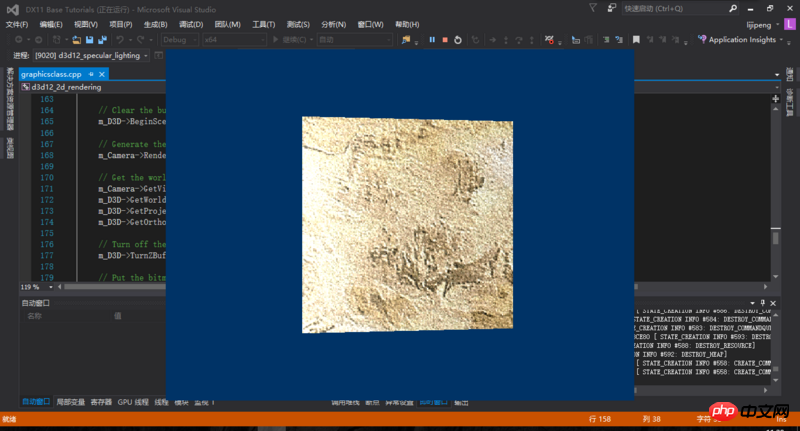Image resolution: width=800 pixels, height=431 pixels.
Task: Switch to the 局部变量 tab
Action: 70,402
